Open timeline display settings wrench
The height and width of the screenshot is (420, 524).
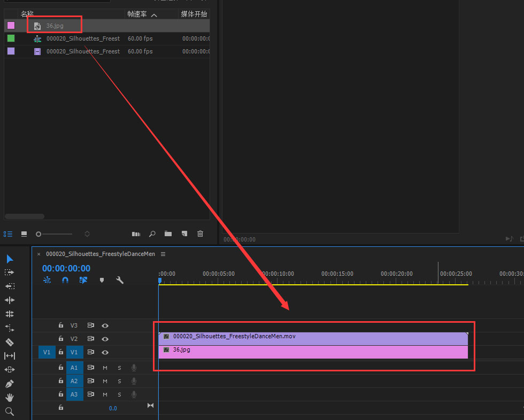point(120,280)
